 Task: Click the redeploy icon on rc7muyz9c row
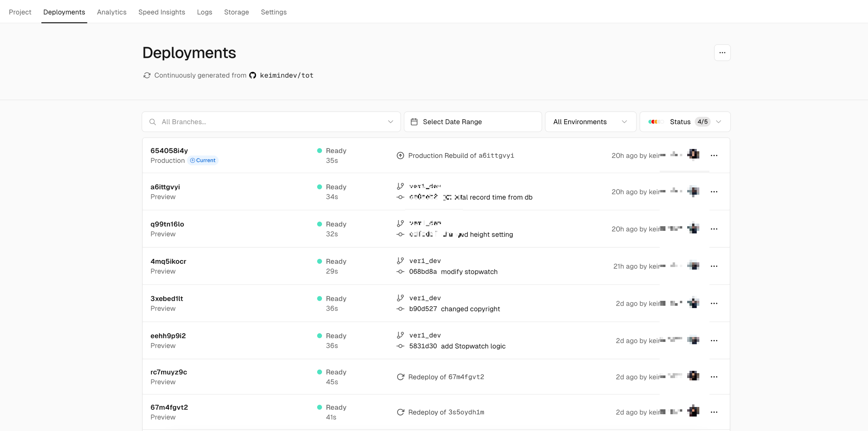point(400,377)
